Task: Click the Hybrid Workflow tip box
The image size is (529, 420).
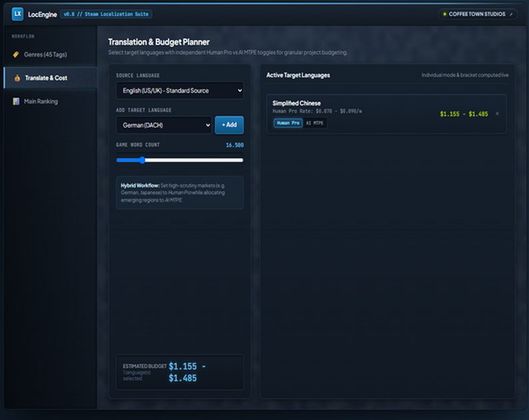Action: click(x=180, y=193)
